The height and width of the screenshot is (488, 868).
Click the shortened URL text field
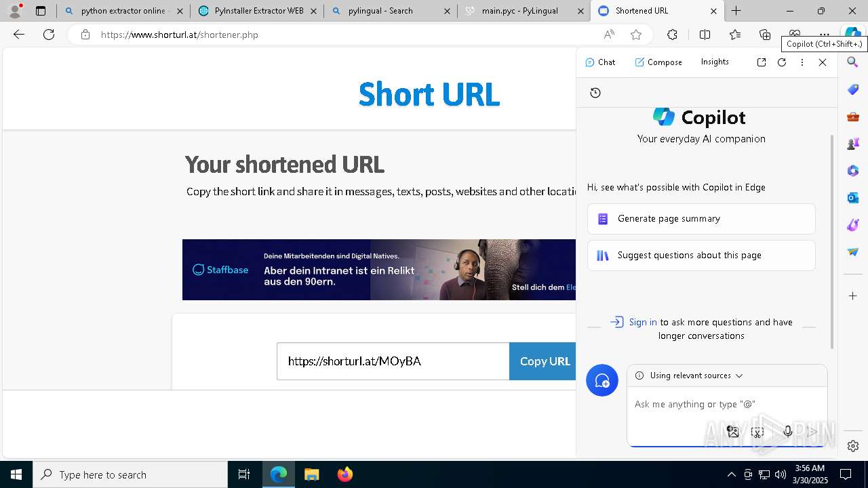pyautogui.click(x=393, y=361)
